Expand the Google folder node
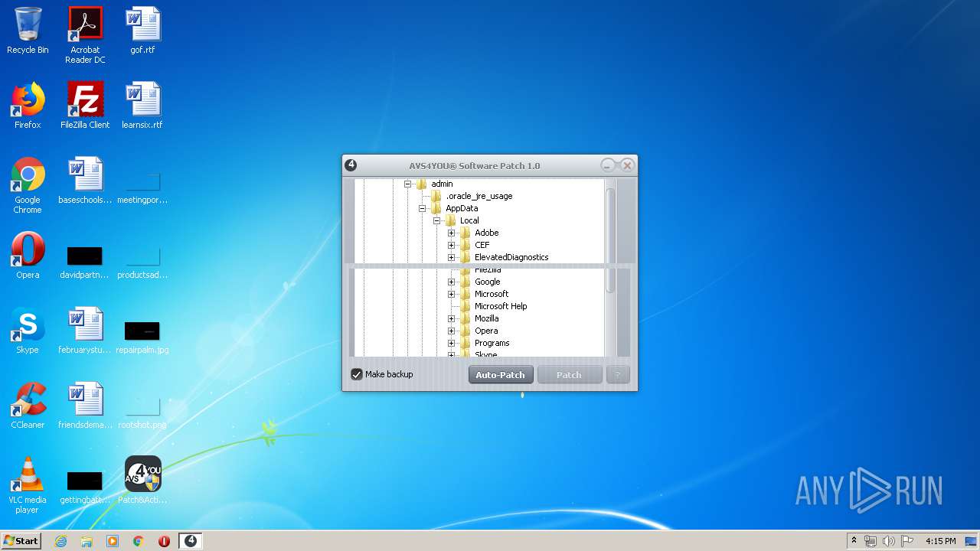Screen dimensions: 980x551 (x=452, y=282)
